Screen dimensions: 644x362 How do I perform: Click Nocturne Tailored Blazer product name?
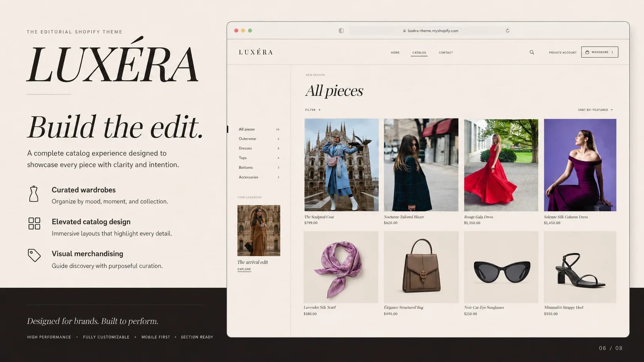coord(404,217)
